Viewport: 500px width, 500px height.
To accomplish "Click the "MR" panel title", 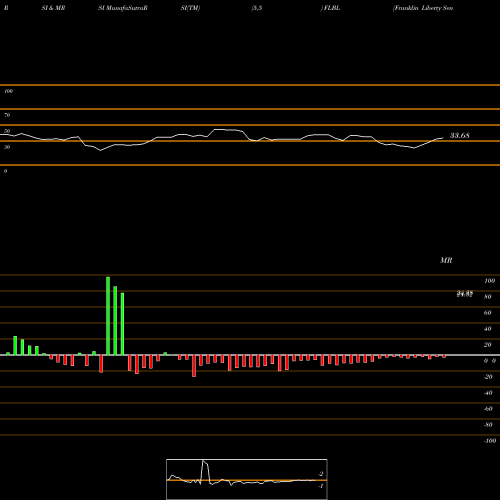I will coord(446,260).
